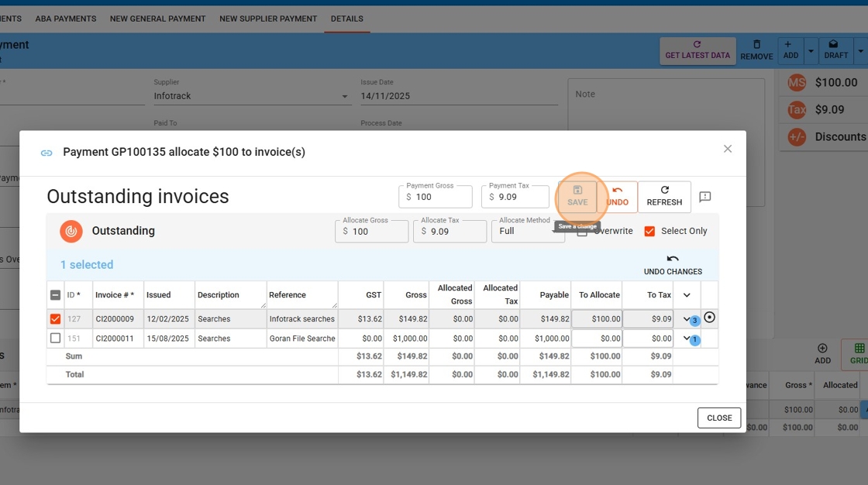Image resolution: width=868 pixels, height=485 pixels.
Task: Click Undo Changes above the invoice grid
Action: (673, 265)
